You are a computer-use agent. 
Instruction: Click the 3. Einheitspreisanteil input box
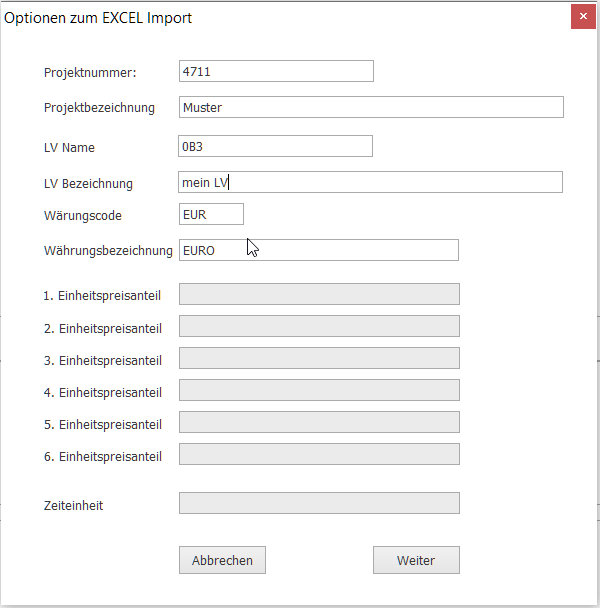pyautogui.click(x=319, y=359)
